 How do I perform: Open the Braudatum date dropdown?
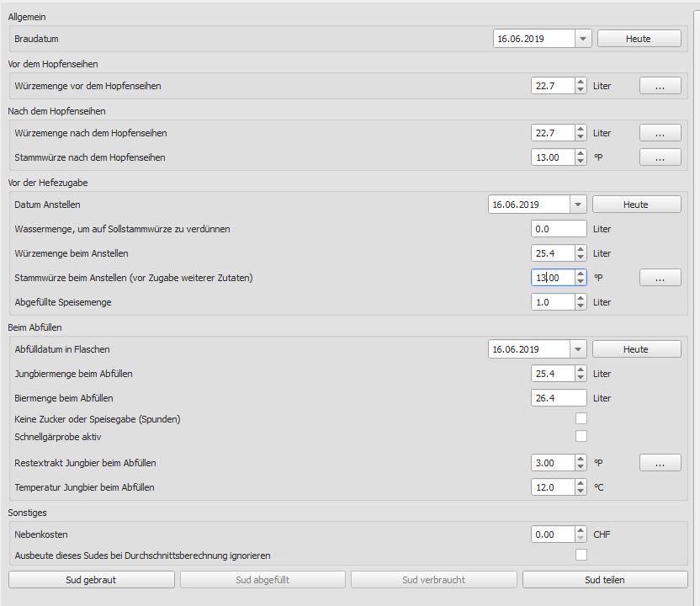[x=583, y=39]
